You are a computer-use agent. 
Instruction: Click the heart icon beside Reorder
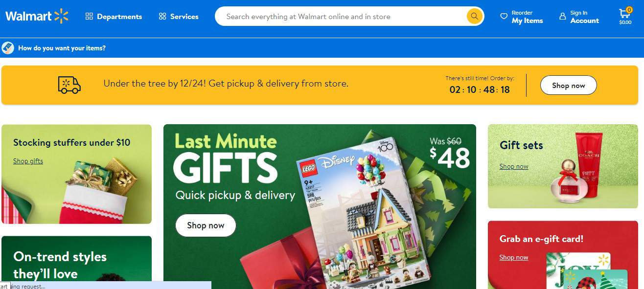click(504, 17)
